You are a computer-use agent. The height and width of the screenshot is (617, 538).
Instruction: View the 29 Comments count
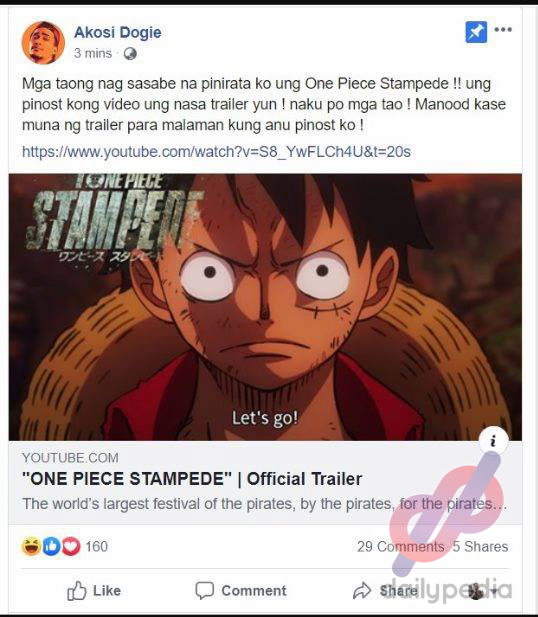(400, 547)
